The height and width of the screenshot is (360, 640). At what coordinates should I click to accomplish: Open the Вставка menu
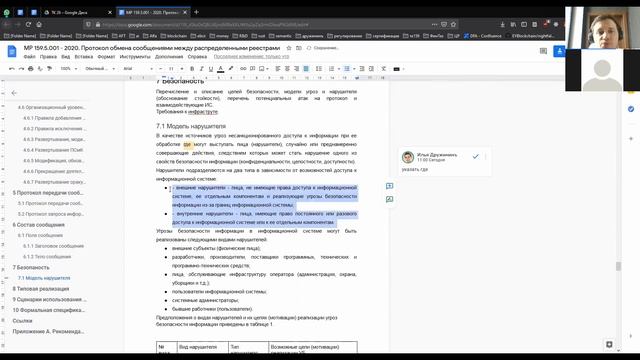coord(84,57)
